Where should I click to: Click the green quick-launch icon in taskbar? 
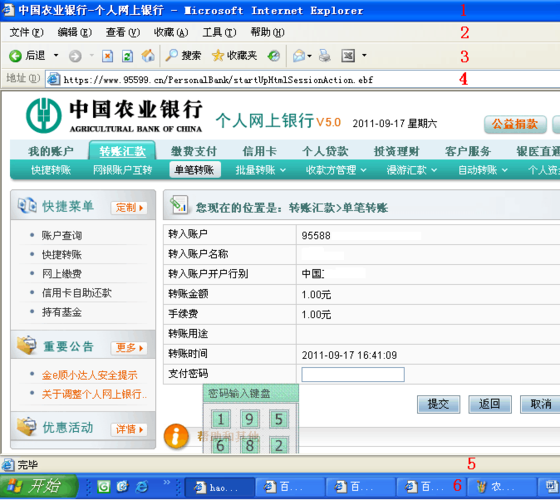pyautogui.click(x=104, y=486)
